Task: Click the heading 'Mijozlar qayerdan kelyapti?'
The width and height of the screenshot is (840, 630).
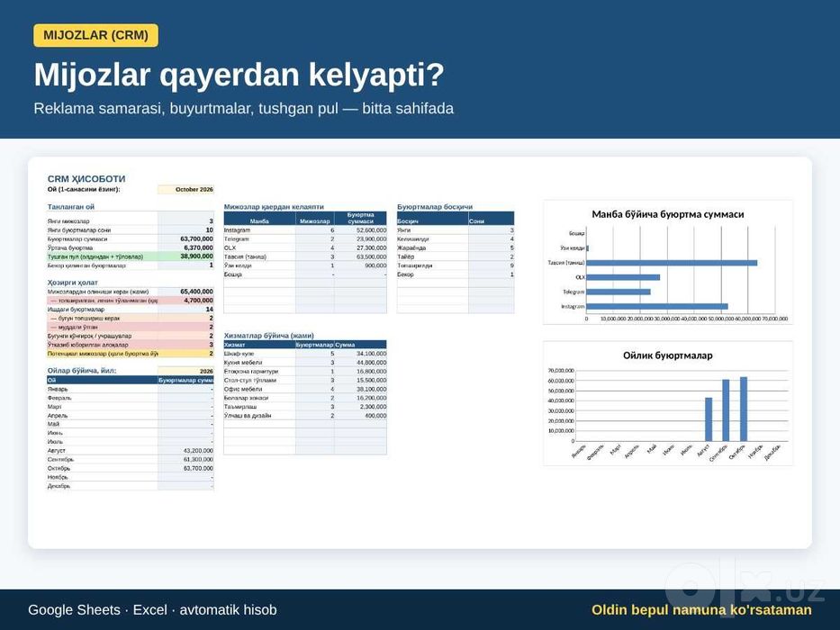Action: pos(239,75)
